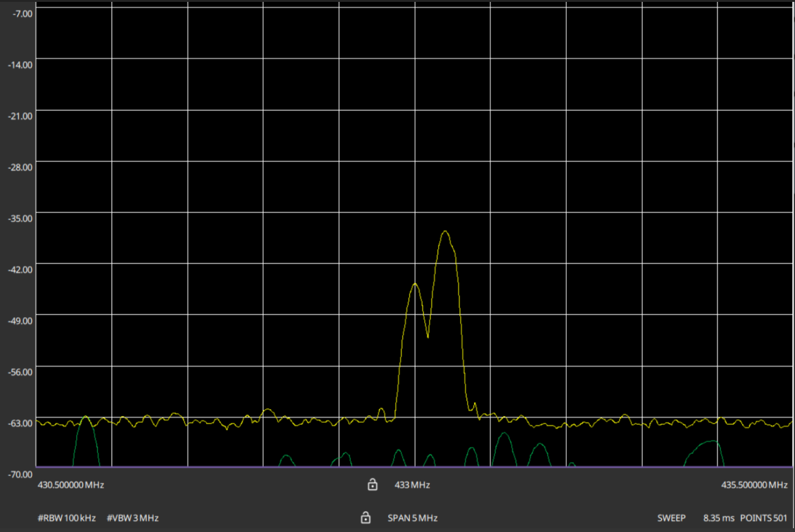Screen dimensions: 795x532
Task: Select the -63.00 amplitude axis label
Action: point(19,422)
